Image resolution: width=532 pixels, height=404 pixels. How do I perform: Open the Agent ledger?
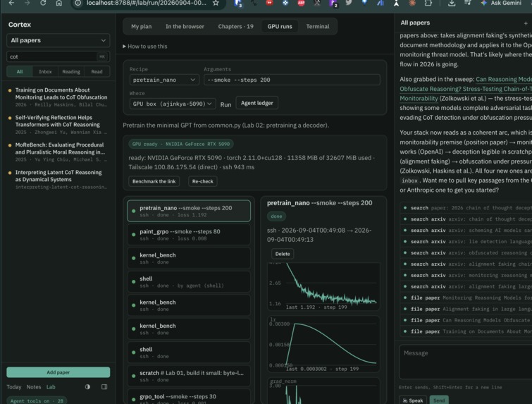pos(256,103)
